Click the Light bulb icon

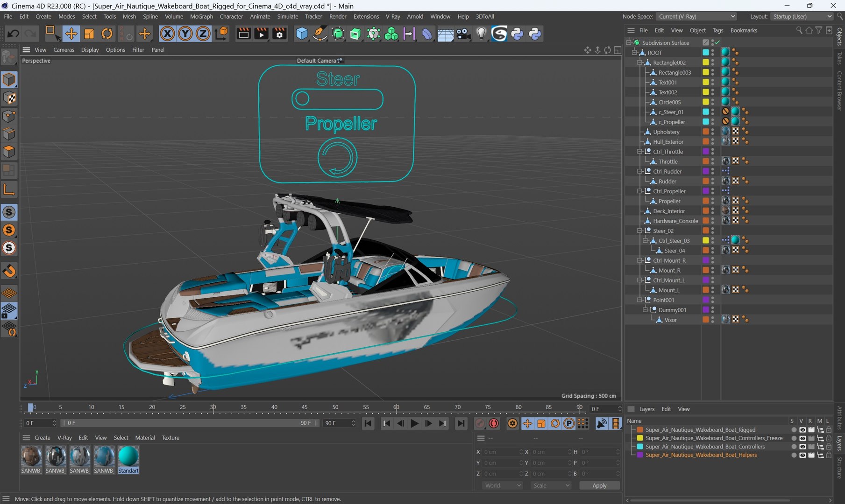click(481, 34)
